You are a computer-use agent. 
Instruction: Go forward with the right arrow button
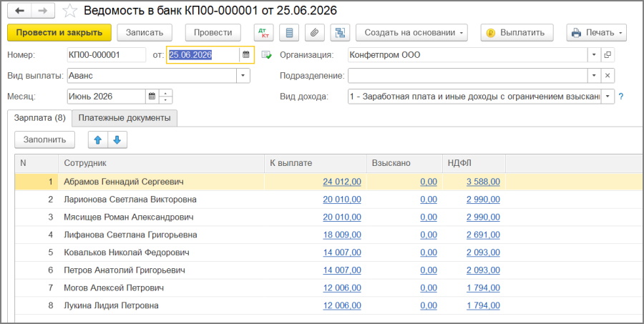(43, 11)
